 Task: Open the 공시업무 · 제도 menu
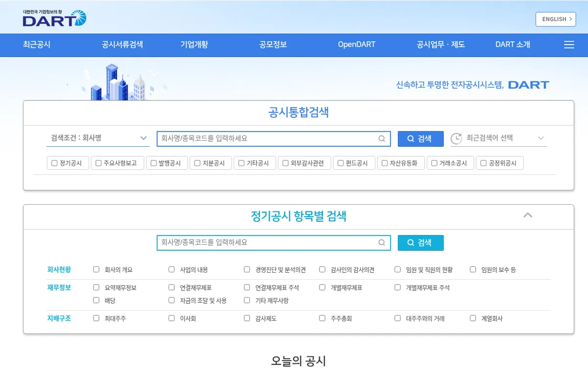coord(441,45)
